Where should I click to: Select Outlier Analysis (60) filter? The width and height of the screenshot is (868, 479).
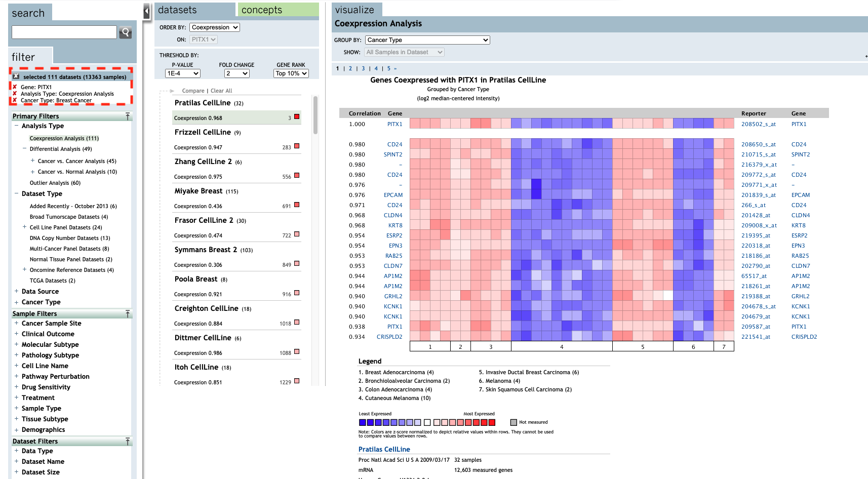(x=55, y=183)
